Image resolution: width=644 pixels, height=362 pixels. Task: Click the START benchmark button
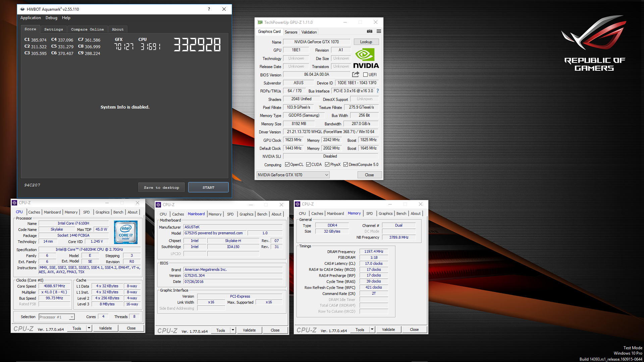pos(208,187)
